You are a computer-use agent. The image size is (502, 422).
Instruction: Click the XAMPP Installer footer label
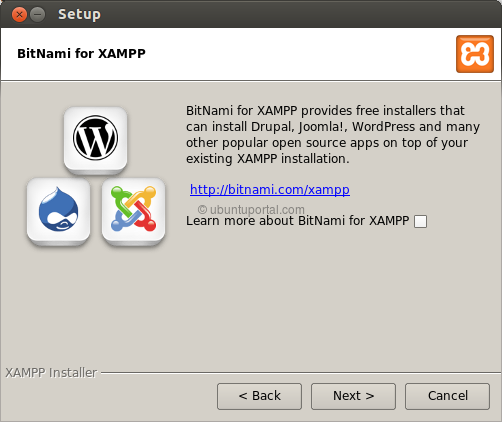pos(51,373)
